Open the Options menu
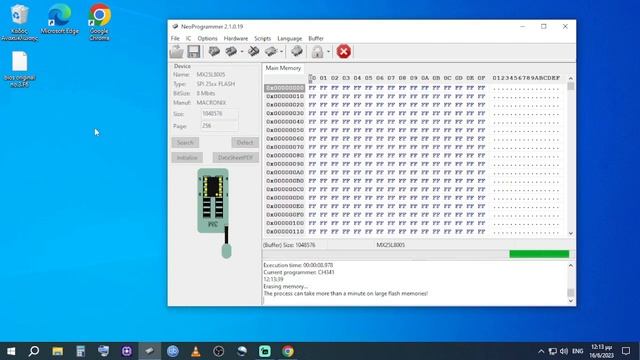This screenshot has width=640, height=360. click(x=207, y=38)
